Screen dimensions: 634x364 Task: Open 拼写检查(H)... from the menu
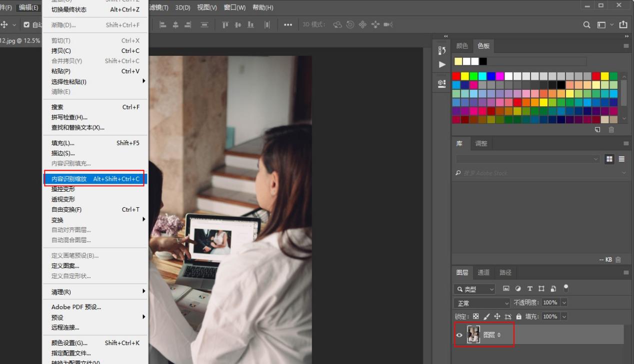coord(95,117)
